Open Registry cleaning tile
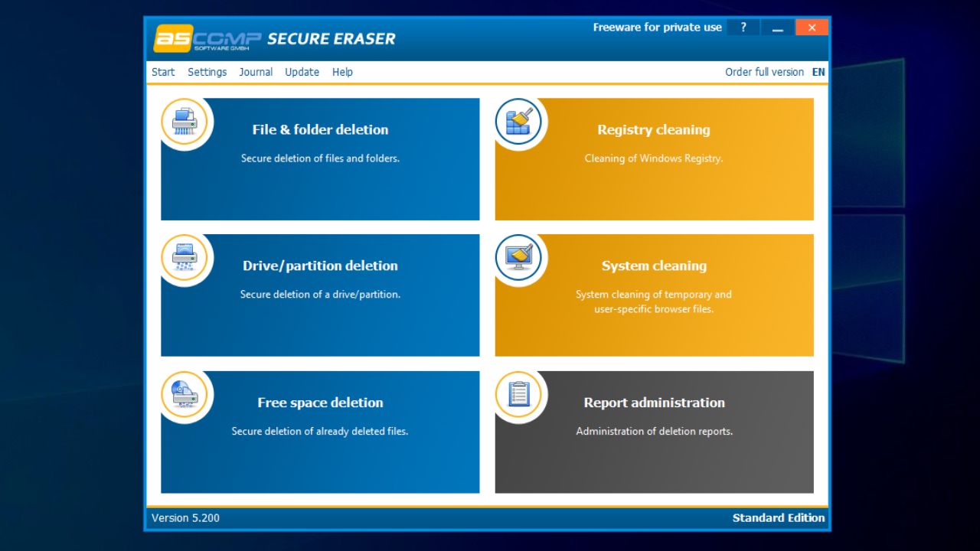The height and width of the screenshot is (551, 980). (655, 159)
